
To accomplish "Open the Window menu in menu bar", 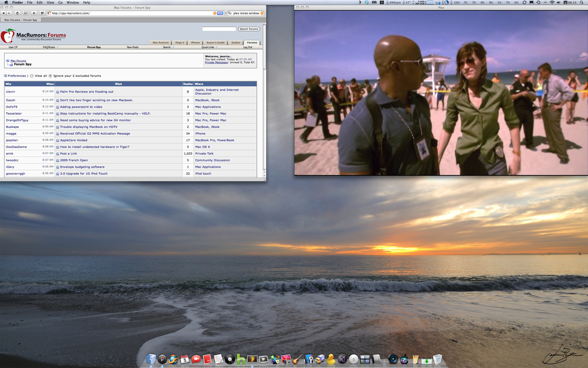I will tap(73, 3).
